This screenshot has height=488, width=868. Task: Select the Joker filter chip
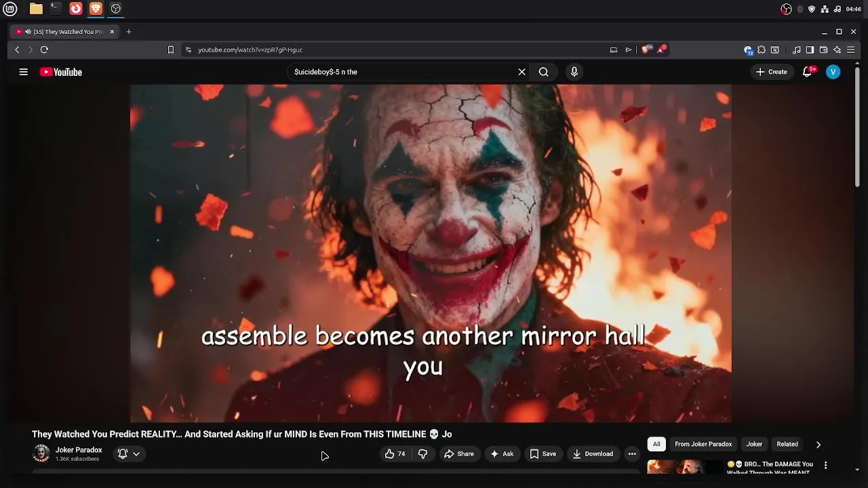click(x=754, y=444)
